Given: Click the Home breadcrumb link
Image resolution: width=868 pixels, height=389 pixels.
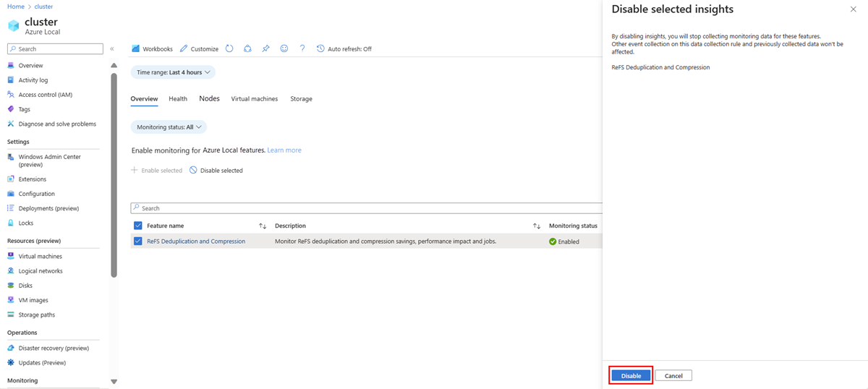Looking at the screenshot, I should pyautogui.click(x=15, y=7).
